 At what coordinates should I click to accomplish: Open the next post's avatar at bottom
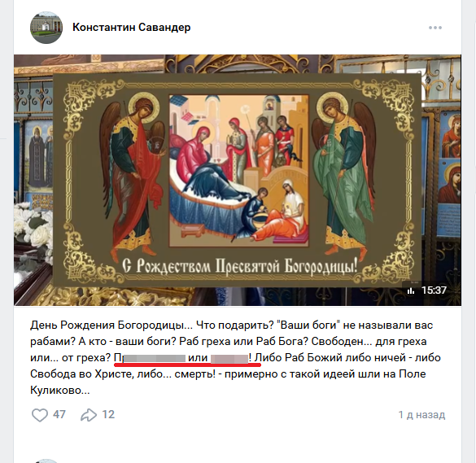(46, 461)
